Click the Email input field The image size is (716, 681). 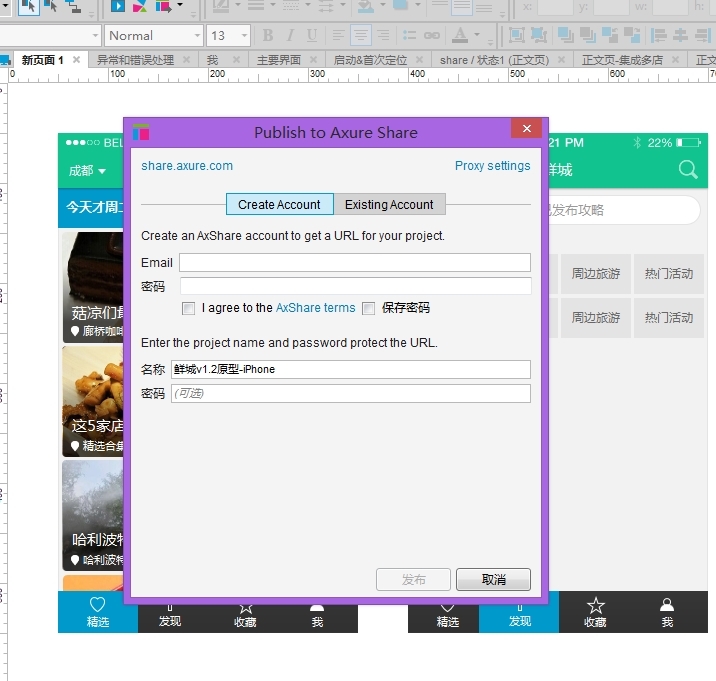click(354, 263)
